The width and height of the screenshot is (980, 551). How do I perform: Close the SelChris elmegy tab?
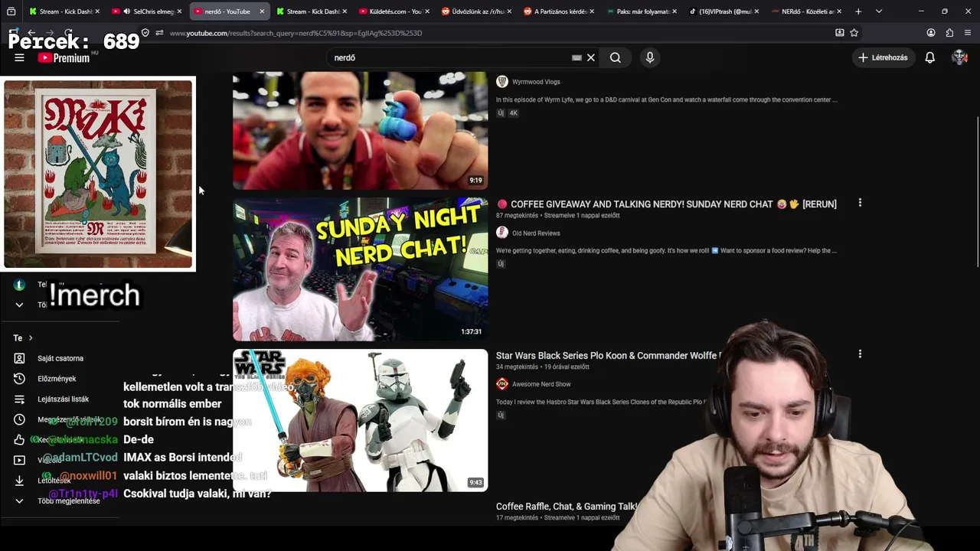coord(179,11)
